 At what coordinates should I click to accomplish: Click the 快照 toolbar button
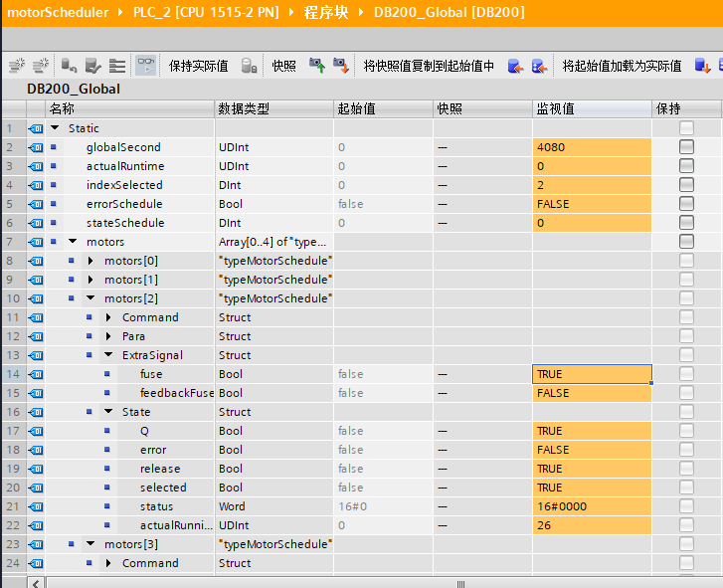click(284, 66)
